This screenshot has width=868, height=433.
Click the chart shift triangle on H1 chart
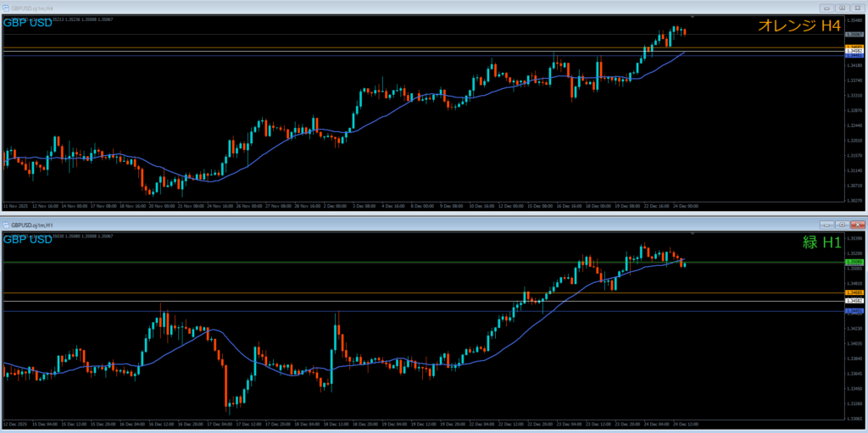pos(693,233)
